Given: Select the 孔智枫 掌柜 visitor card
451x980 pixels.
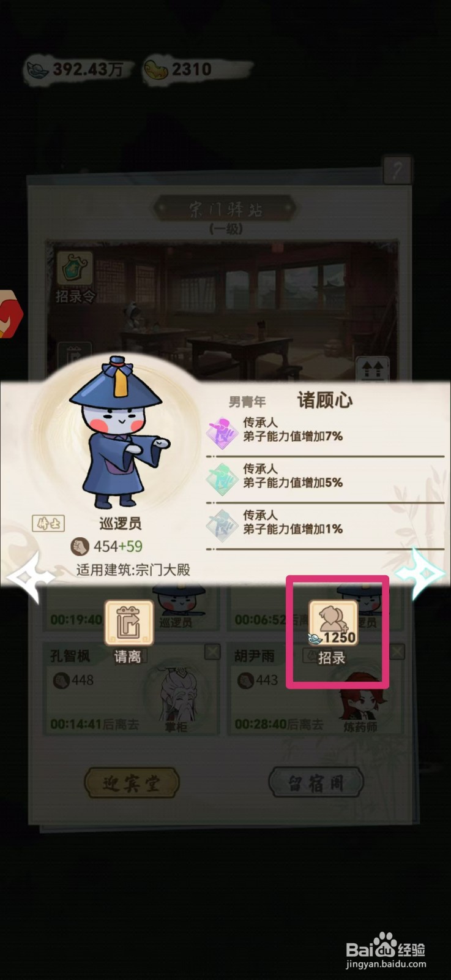Looking at the screenshot, I should [x=132, y=688].
